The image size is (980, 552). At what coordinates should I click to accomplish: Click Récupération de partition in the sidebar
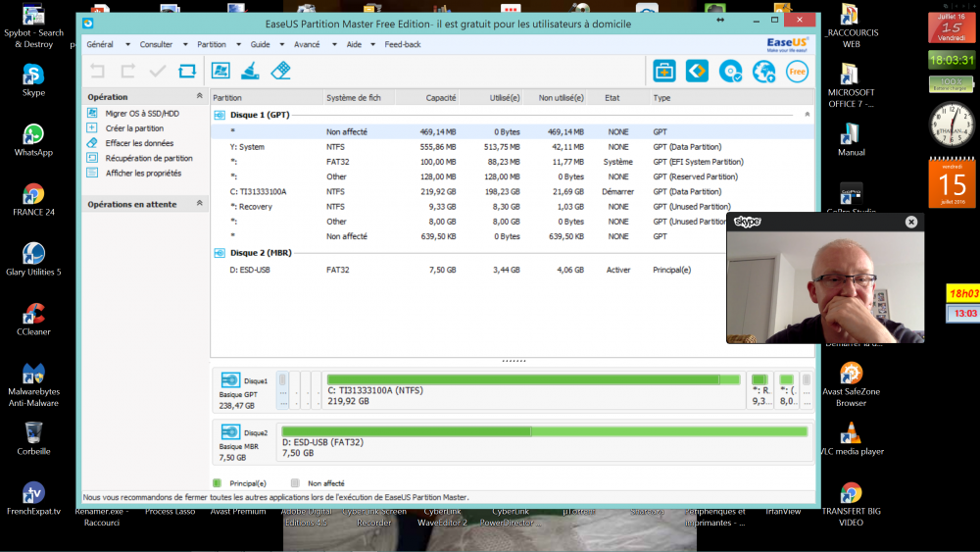click(x=149, y=158)
